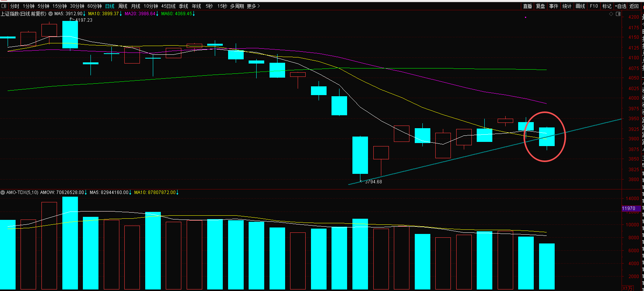Click the purple 11970 volume axis marker

629,208
